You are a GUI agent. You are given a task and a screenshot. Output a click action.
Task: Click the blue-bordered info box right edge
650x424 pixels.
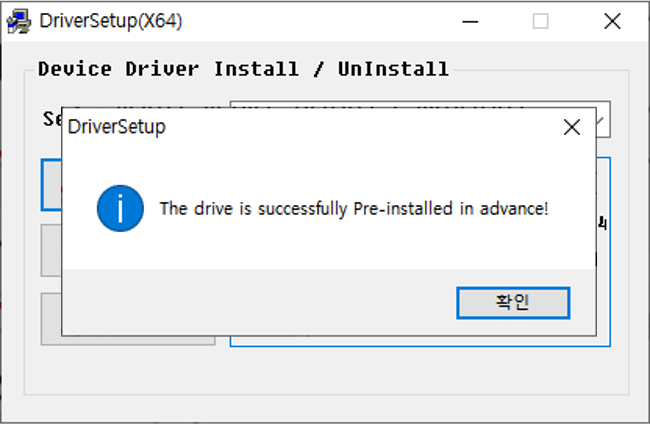pyautogui.click(x=604, y=252)
